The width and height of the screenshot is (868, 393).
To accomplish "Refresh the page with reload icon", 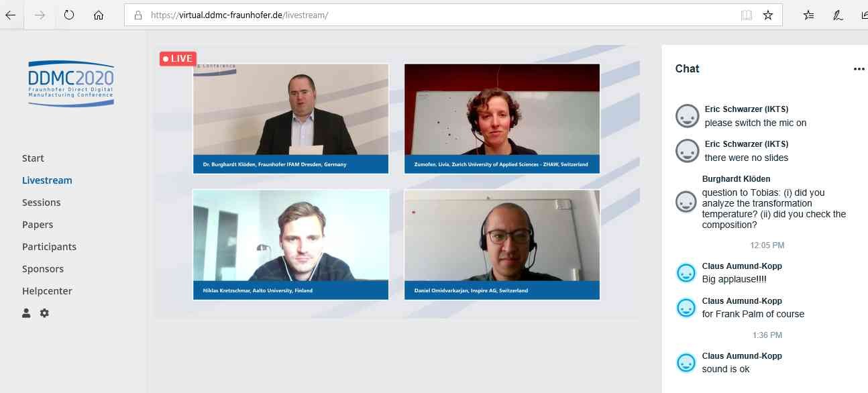I will (69, 15).
